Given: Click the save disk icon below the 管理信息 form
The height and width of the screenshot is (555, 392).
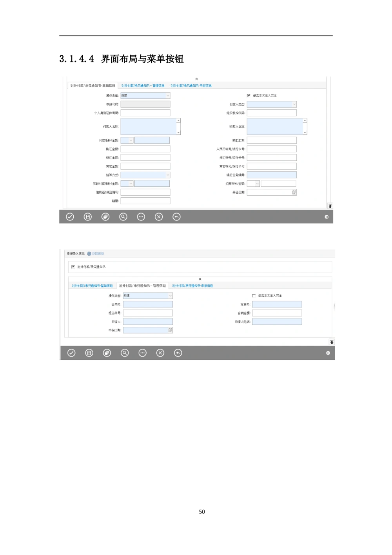Looking at the screenshot, I should coord(89,353).
